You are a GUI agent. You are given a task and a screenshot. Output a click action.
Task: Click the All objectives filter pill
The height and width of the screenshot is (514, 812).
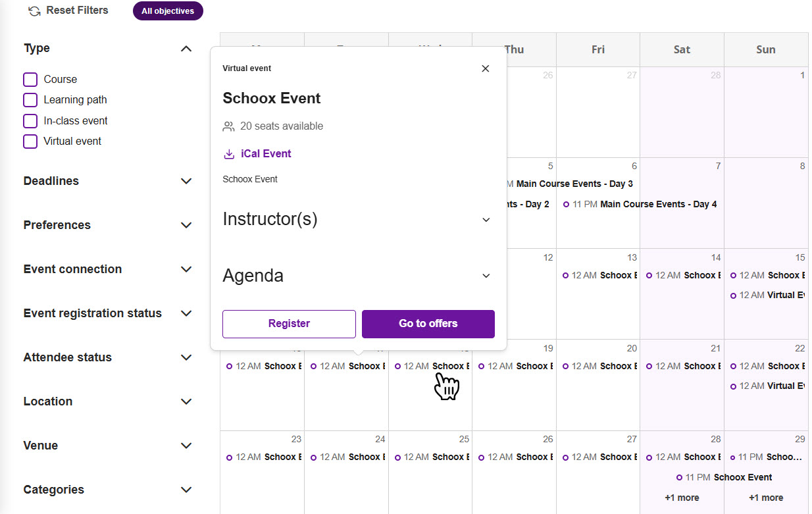pyautogui.click(x=168, y=11)
